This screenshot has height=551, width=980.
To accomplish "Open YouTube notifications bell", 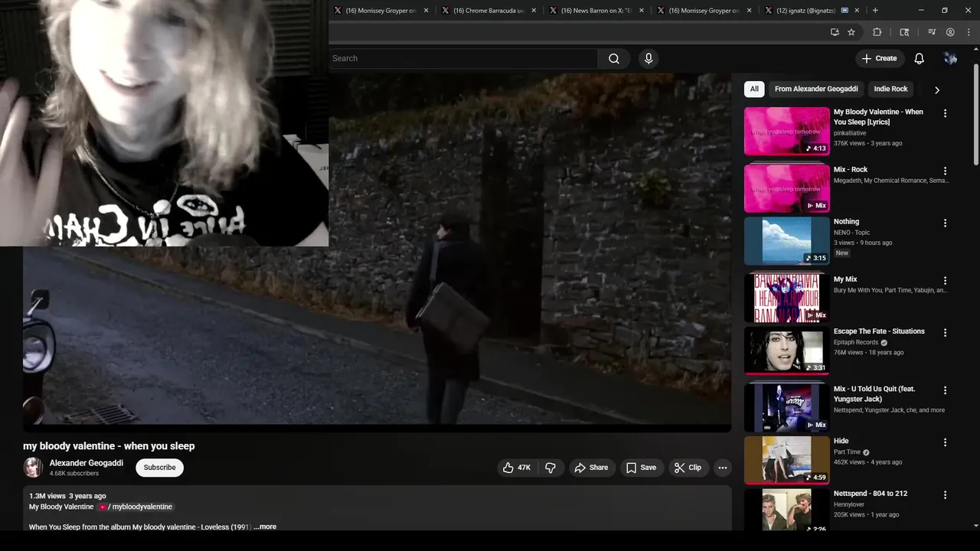I will 920,59.
